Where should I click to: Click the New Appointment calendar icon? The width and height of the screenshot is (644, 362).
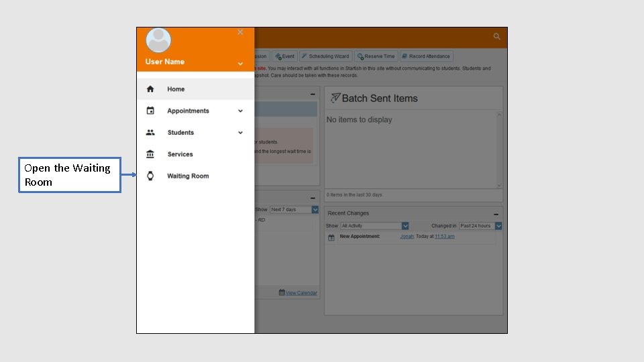(x=331, y=237)
